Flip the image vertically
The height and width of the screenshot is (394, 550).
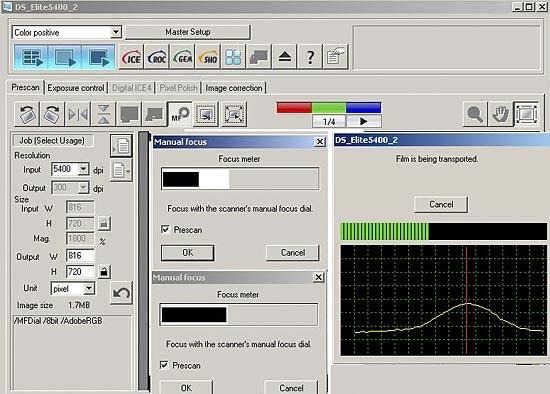tap(103, 114)
